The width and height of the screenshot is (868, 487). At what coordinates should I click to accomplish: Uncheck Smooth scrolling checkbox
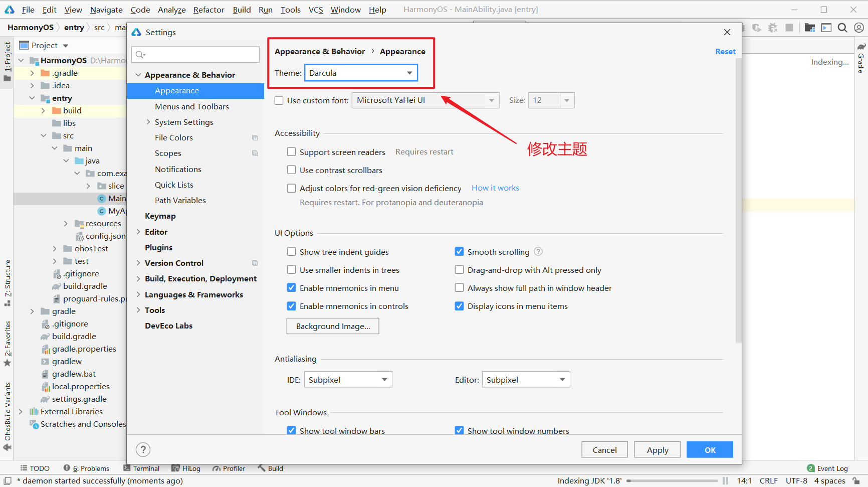(x=459, y=251)
